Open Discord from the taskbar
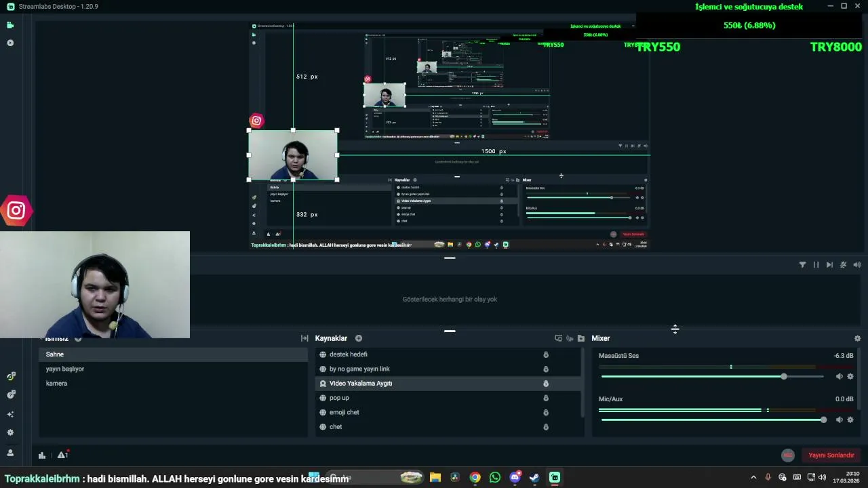 515,477
